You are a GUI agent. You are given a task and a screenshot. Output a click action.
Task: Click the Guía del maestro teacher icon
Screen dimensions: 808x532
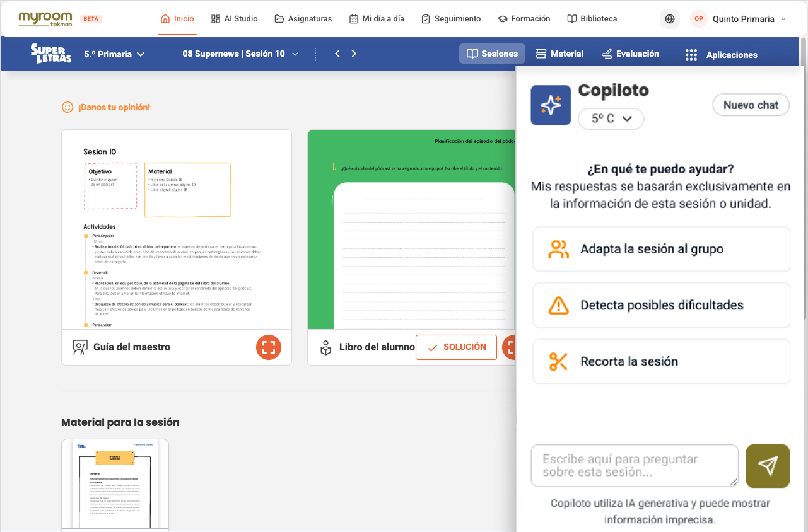pos(79,347)
